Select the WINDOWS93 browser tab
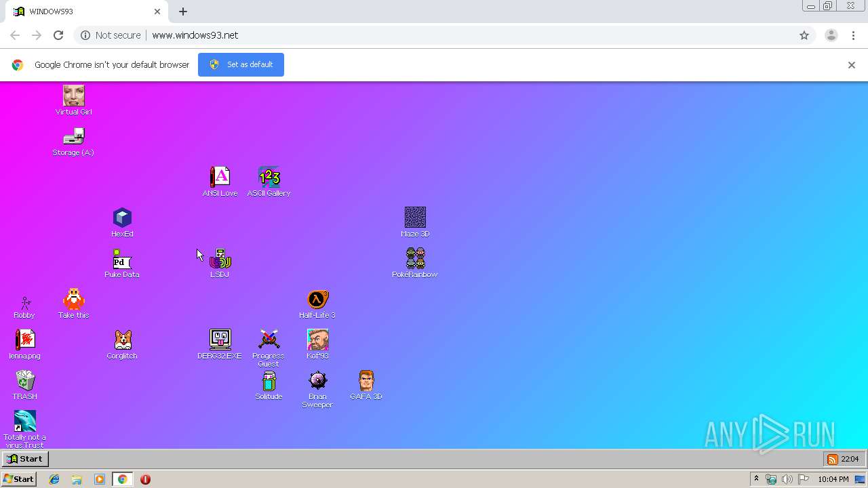Screen dimensions: 868x488 85,12
